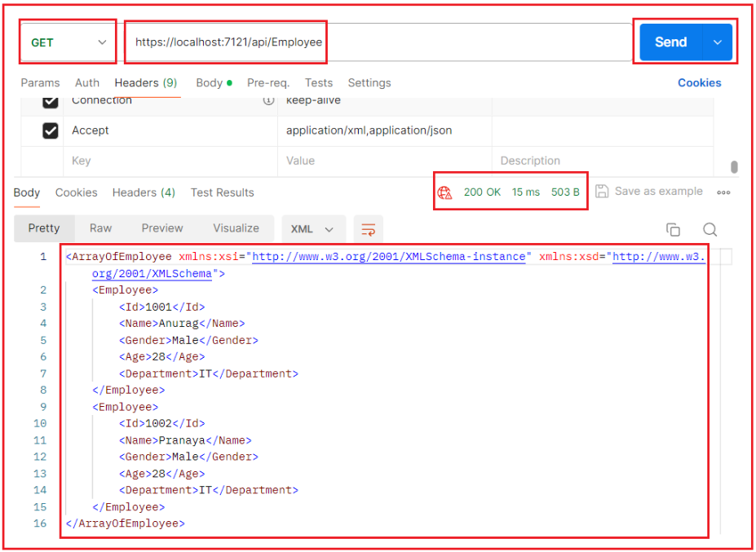The image size is (756, 552).
Task: Click the info icon next to Connection header
Action: coord(269,99)
